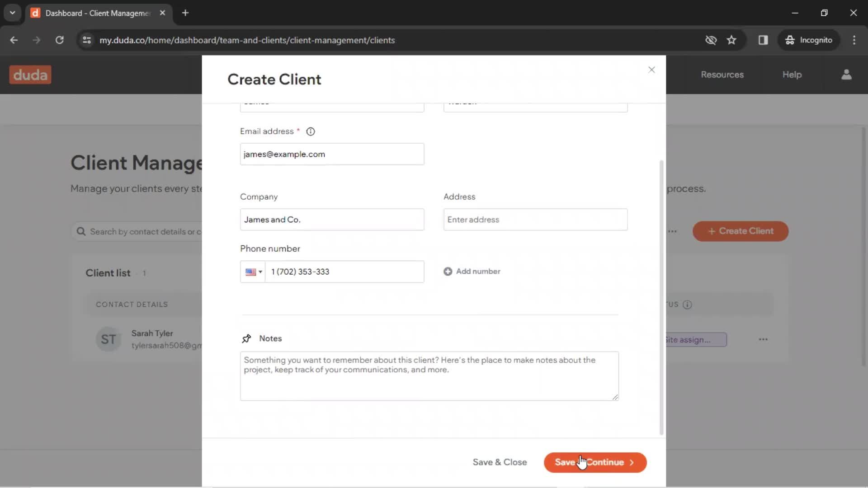
Task: Click the email address info icon
Action: tap(311, 131)
